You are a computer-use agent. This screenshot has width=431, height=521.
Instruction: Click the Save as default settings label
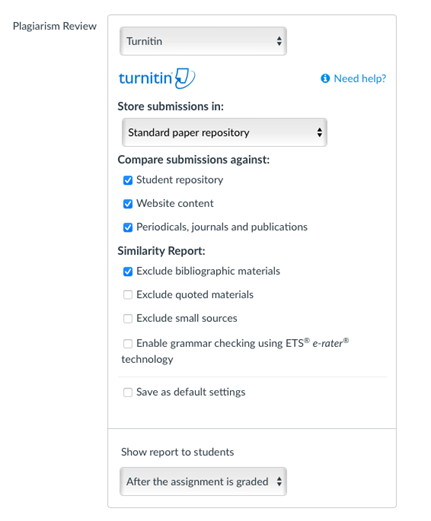pyautogui.click(x=191, y=392)
